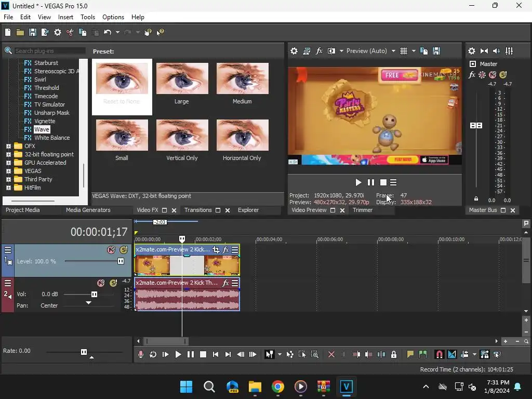Select the Vignette plug-in
The height and width of the screenshot is (399, 532).
coord(45,121)
